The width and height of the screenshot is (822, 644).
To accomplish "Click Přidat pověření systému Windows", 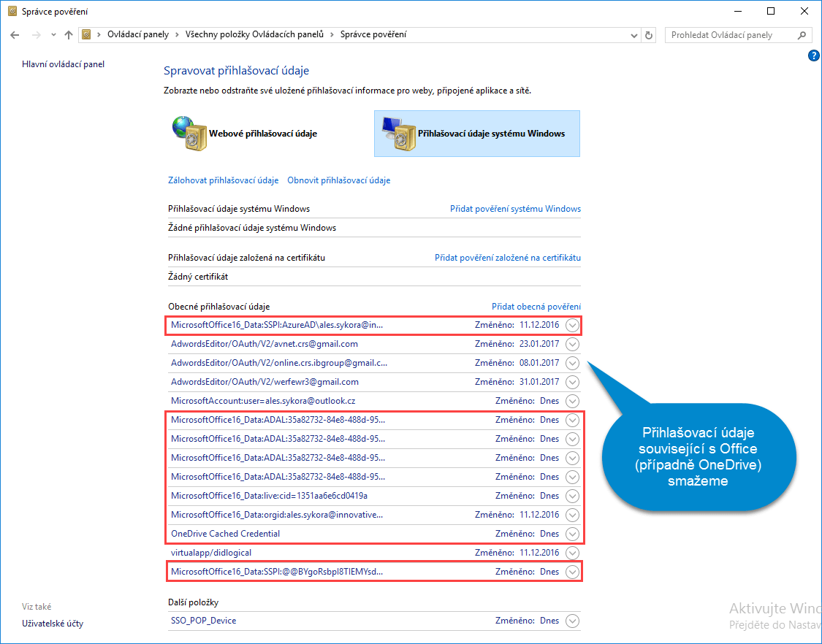I will point(515,209).
